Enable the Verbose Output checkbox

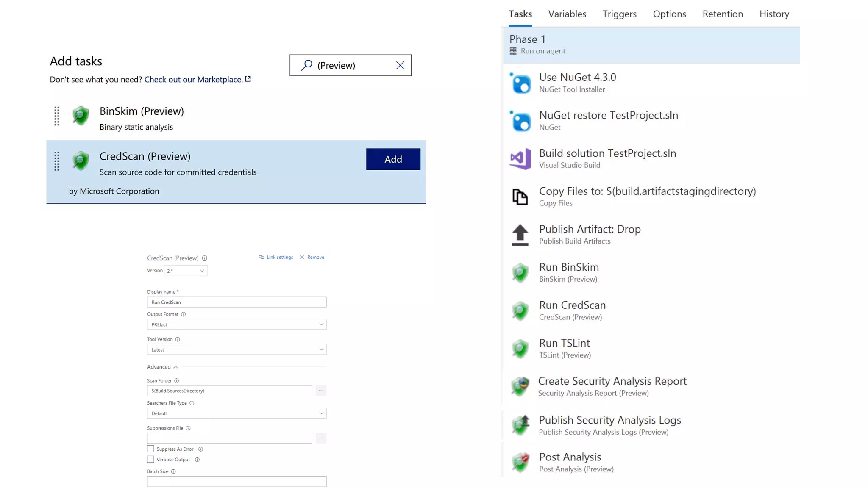pos(150,459)
